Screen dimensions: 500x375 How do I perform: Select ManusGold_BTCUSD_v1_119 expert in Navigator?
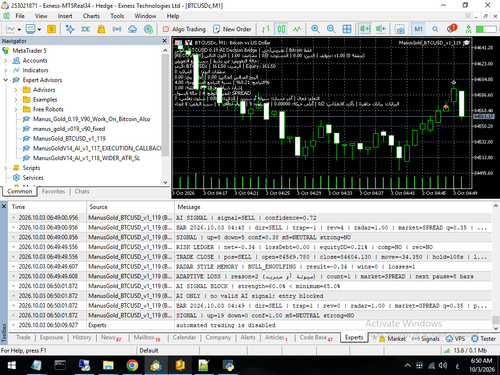pyautogui.click(x=69, y=139)
